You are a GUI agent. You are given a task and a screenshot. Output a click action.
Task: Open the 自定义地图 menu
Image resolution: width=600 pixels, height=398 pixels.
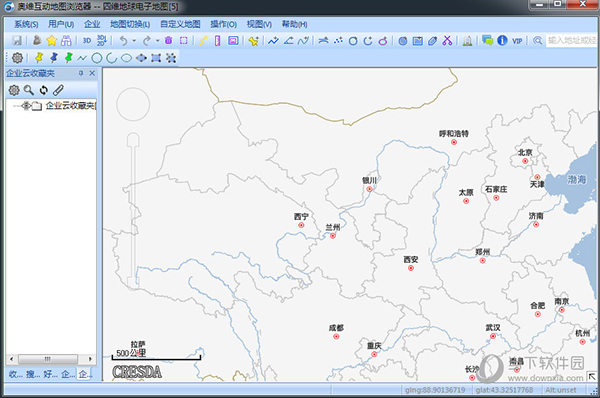(180, 24)
